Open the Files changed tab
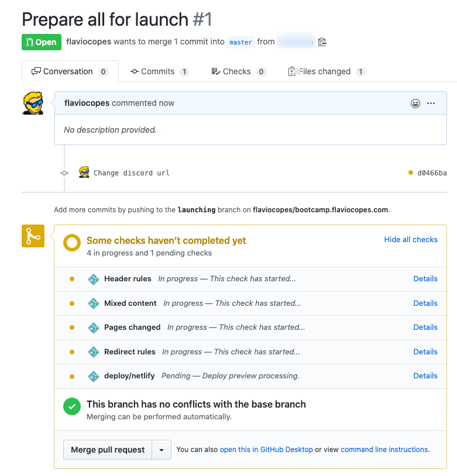 pos(326,71)
